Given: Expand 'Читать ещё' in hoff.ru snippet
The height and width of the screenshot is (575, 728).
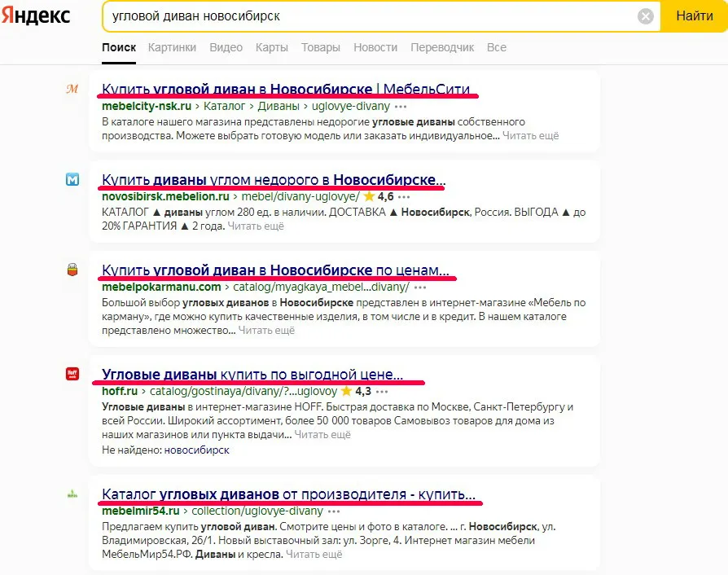Looking at the screenshot, I should point(322,435).
